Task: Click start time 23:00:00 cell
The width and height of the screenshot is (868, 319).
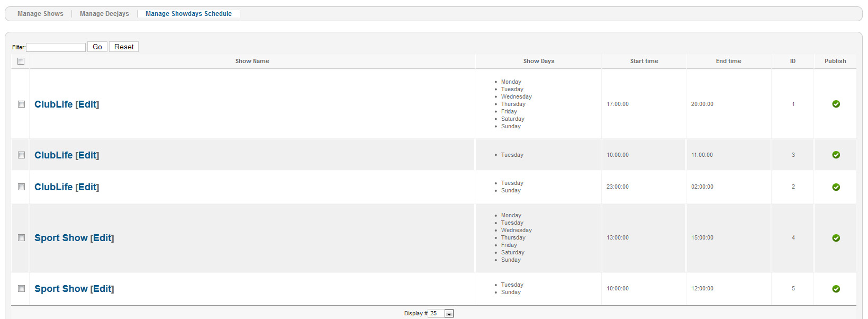Action: tap(618, 187)
